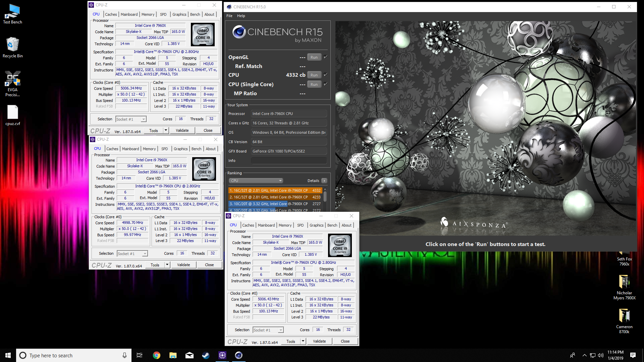The image size is (644, 362).
Task: Open the Help menu in Cinebench
Action: pyautogui.click(x=241, y=16)
